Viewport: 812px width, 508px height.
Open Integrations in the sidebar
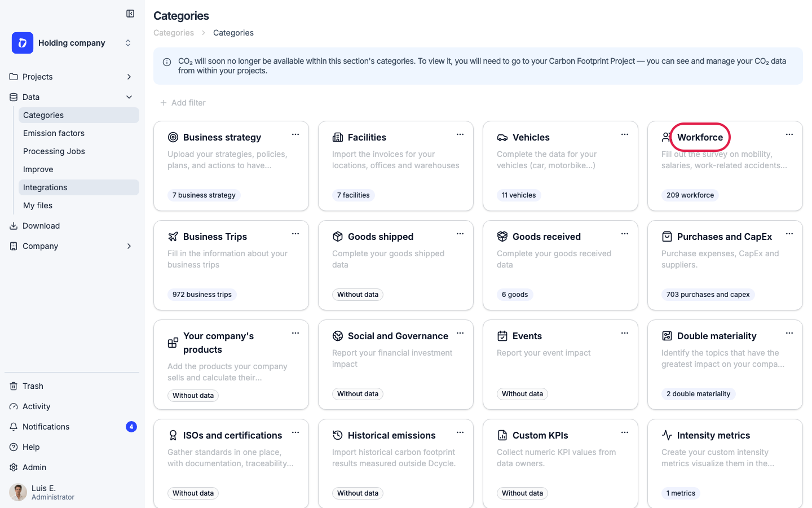(x=79, y=187)
